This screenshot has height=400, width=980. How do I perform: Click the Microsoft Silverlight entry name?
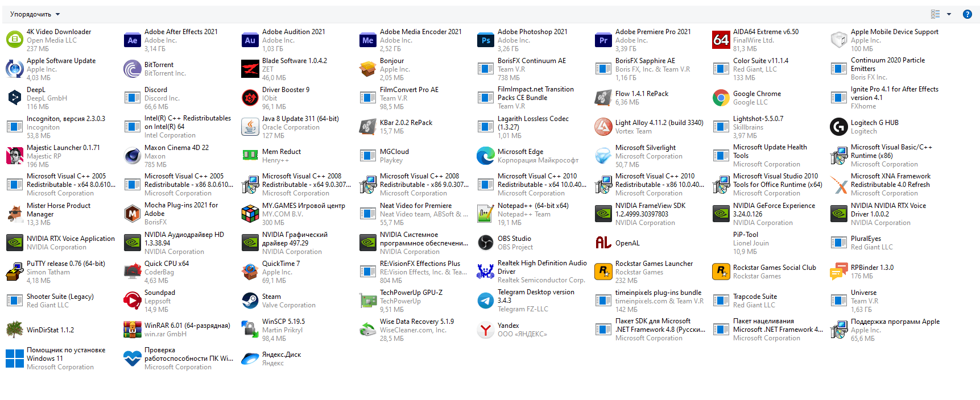pos(646,148)
